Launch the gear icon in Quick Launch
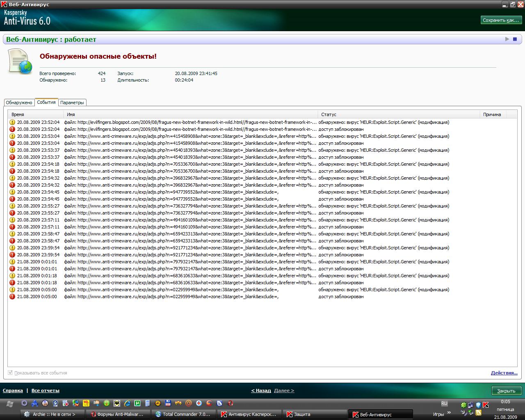The height and width of the screenshot is (420, 525). [x=25, y=403]
